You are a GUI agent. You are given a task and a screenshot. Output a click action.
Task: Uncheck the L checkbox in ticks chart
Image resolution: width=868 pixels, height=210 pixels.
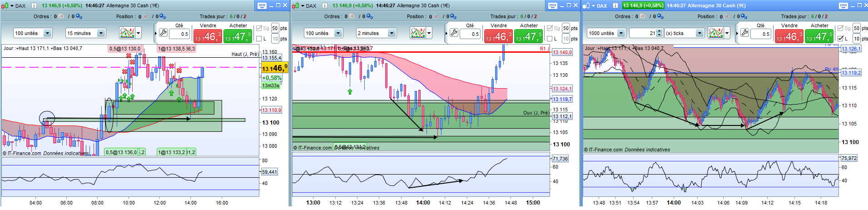pyautogui.click(x=840, y=39)
